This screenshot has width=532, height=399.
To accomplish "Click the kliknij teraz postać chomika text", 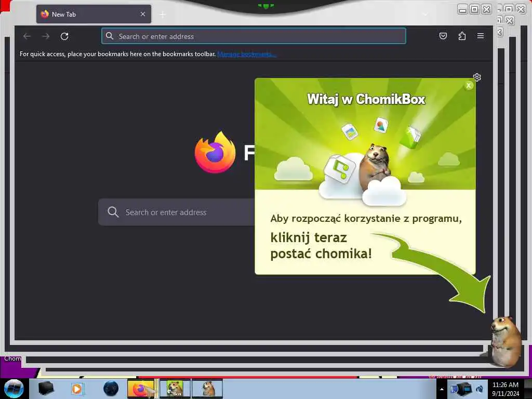I will (321, 245).
